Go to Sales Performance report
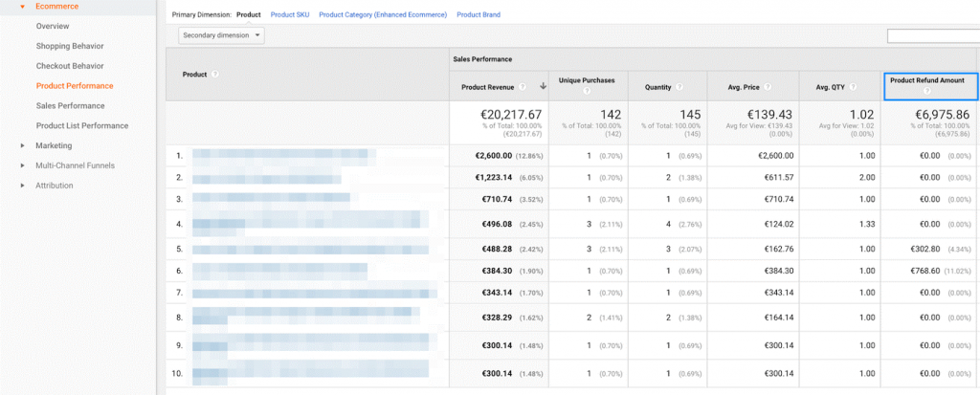This screenshot has height=395, width=980. pyautogui.click(x=70, y=105)
